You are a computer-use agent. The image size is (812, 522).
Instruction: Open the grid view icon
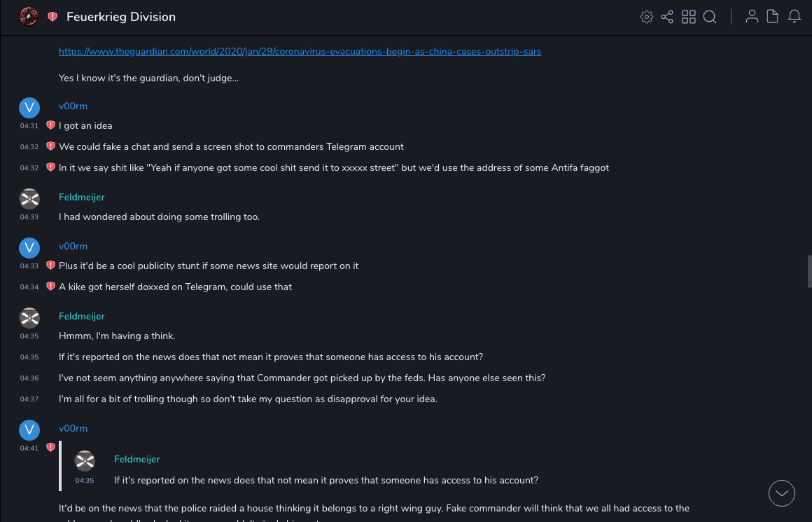(x=689, y=17)
